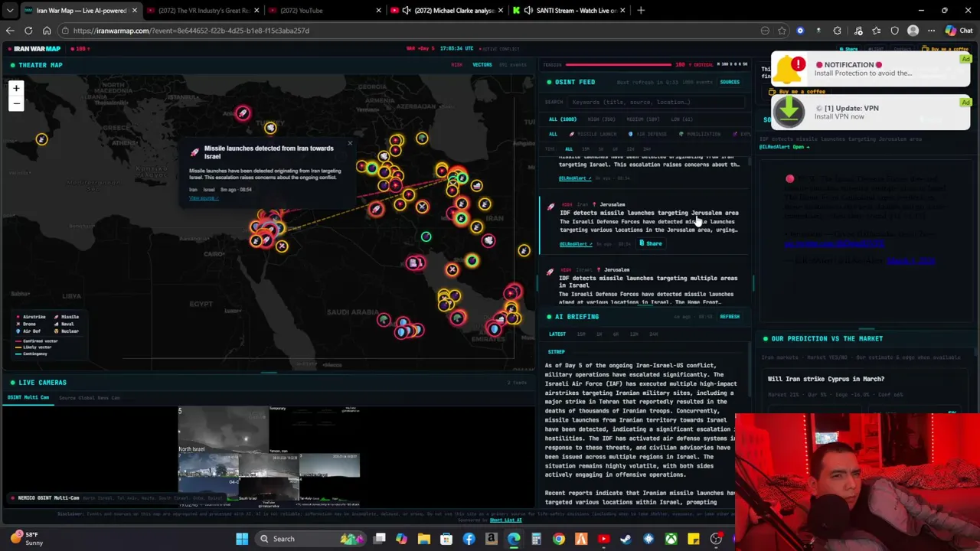
Task: Open browser extensions menu
Action: (x=837, y=31)
